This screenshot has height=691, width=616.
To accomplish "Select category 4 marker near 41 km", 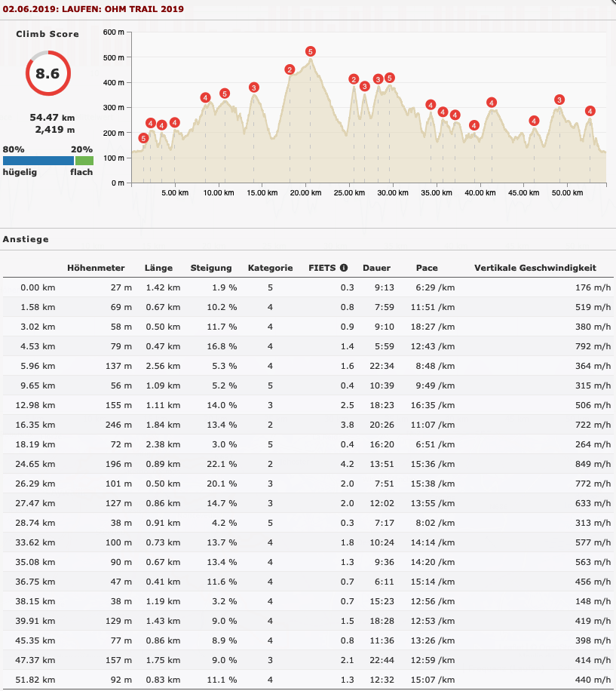I will 492,103.
